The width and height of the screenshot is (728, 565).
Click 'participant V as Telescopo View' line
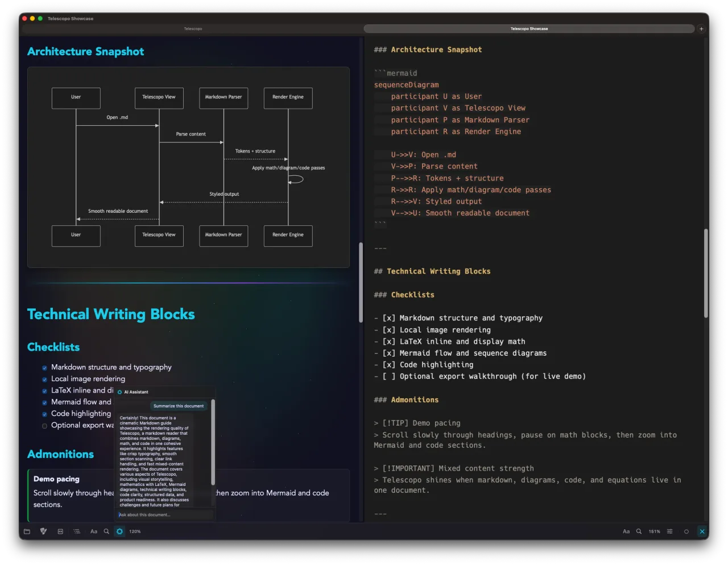coord(458,108)
